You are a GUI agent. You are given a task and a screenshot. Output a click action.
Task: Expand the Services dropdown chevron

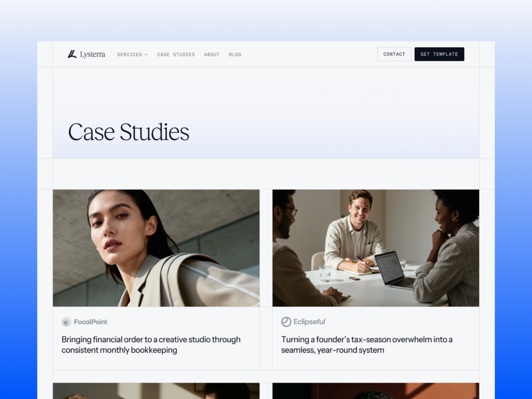[146, 55]
